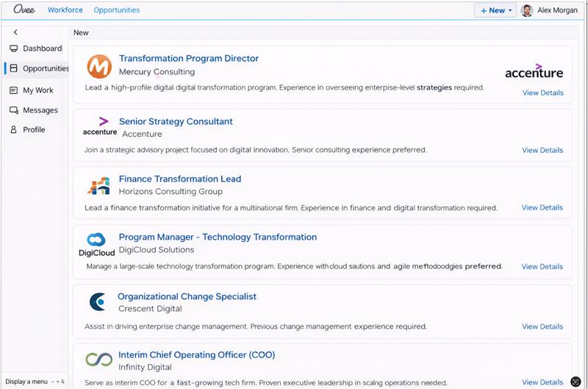Click the Infinity Digital logo
Screen dimensions: 588x389
[x=98, y=360]
